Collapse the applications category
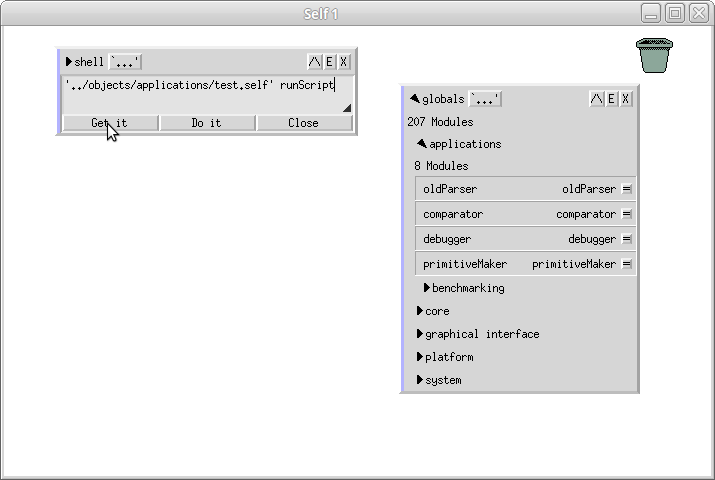This screenshot has height=480, width=715. point(422,144)
